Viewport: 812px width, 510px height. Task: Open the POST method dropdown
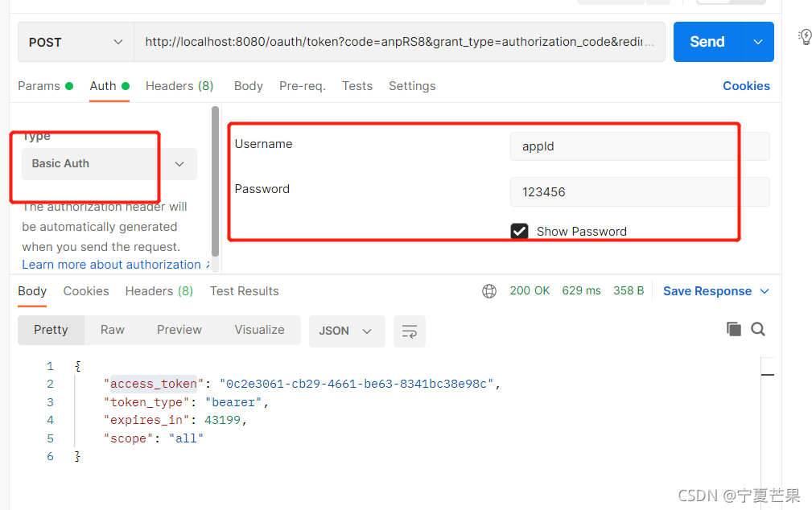(76, 42)
